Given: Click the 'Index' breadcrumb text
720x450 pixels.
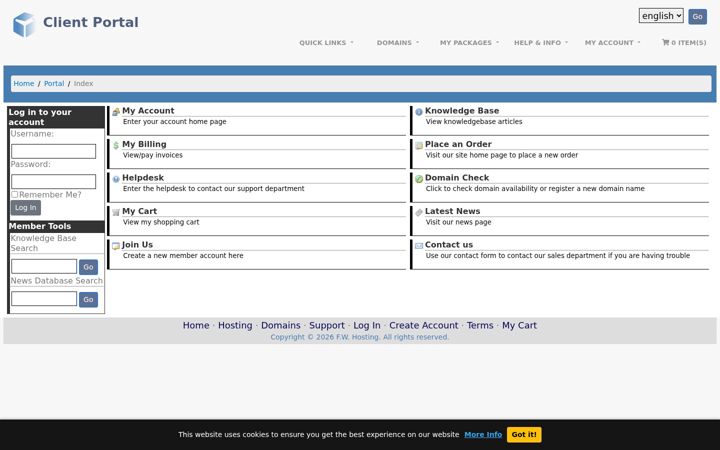Looking at the screenshot, I should [84, 84].
